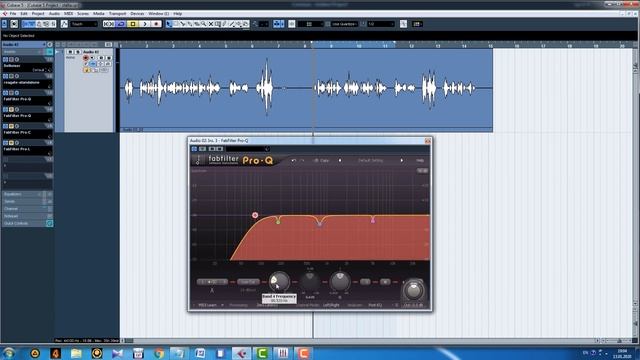The image size is (640, 360).
Task: Open the Use Quantize snap dropdown
Action: 344,24
